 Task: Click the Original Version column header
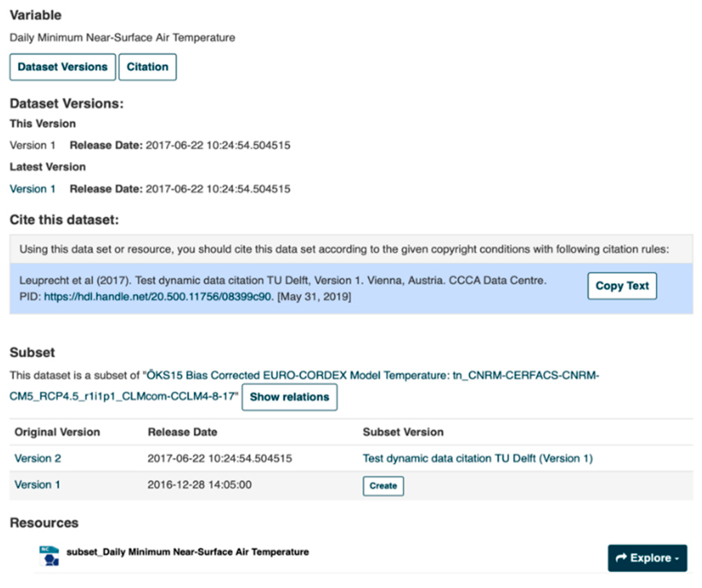click(x=57, y=432)
